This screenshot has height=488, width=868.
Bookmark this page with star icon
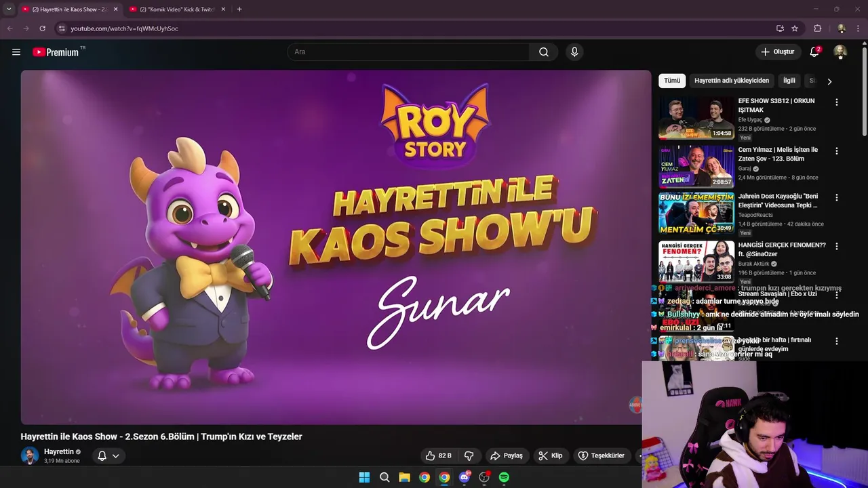click(795, 28)
